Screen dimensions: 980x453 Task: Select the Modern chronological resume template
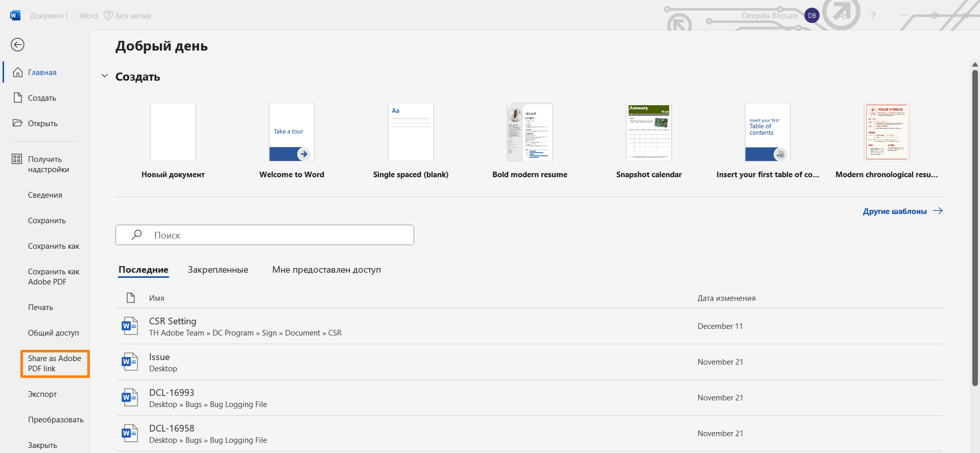(887, 140)
